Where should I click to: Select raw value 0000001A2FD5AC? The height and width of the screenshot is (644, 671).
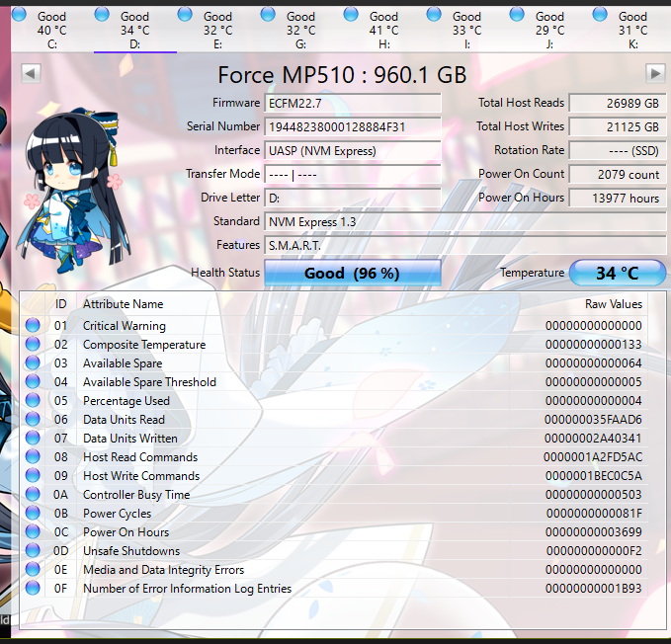[593, 457]
